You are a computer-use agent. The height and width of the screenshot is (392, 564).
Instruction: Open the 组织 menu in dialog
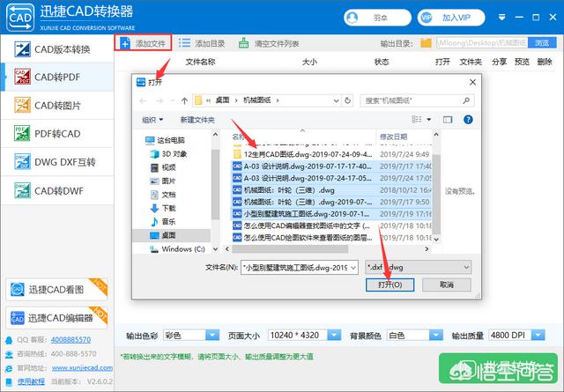(x=152, y=120)
